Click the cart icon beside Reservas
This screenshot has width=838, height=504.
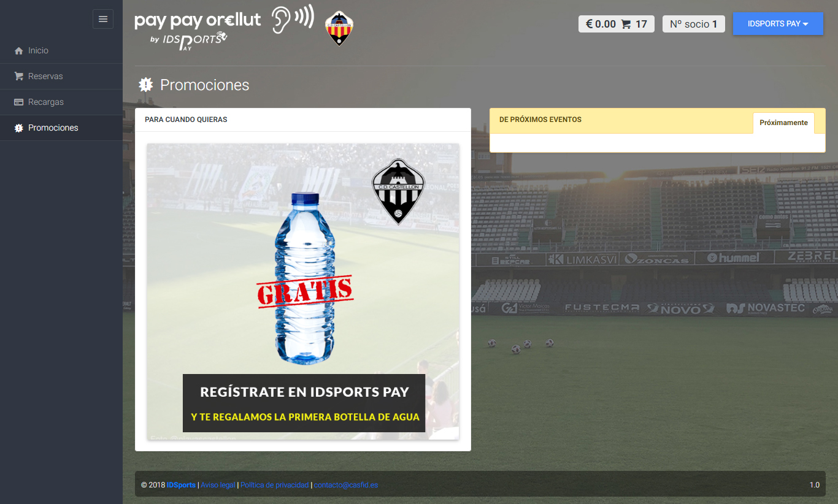click(18, 76)
